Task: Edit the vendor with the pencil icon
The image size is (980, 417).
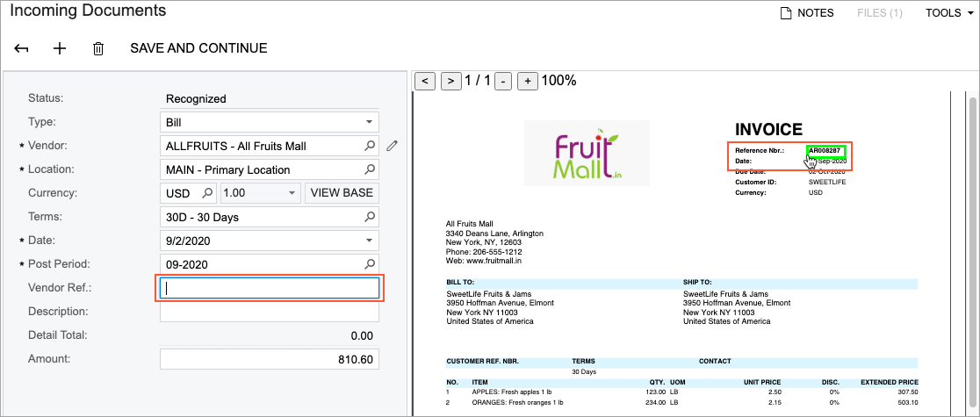Action: click(x=392, y=146)
